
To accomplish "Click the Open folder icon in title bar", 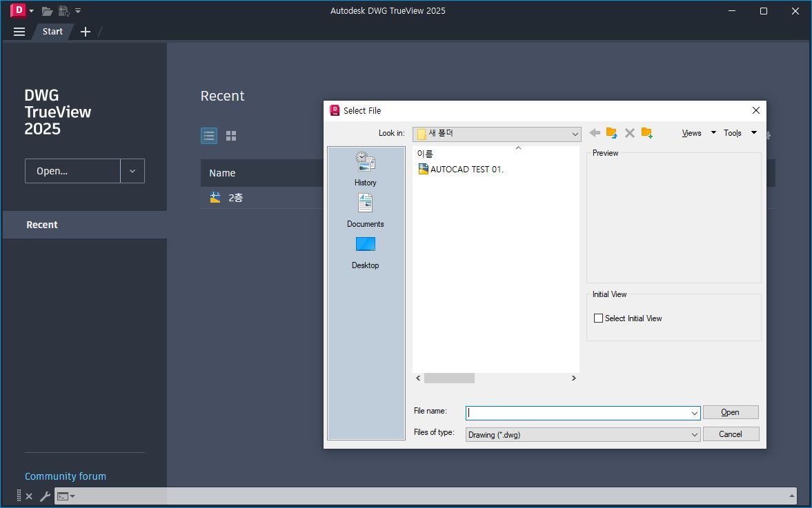I will (47, 11).
